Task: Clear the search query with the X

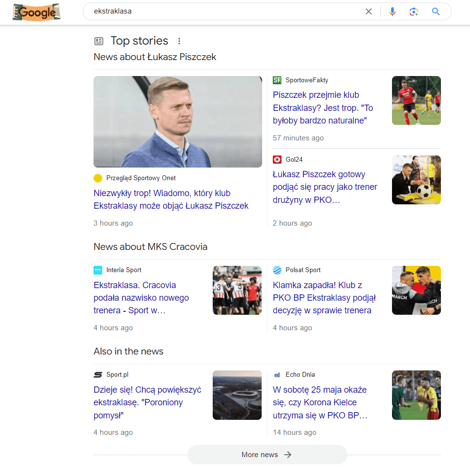Action: (368, 11)
